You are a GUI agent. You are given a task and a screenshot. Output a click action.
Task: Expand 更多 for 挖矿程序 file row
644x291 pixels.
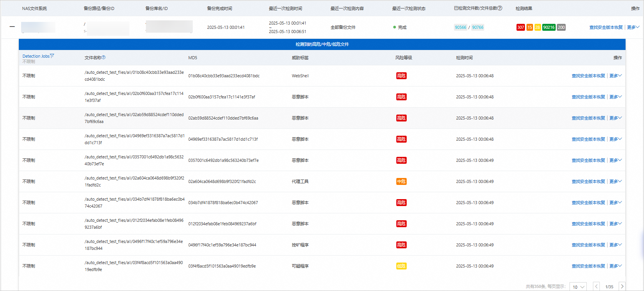tap(616, 245)
